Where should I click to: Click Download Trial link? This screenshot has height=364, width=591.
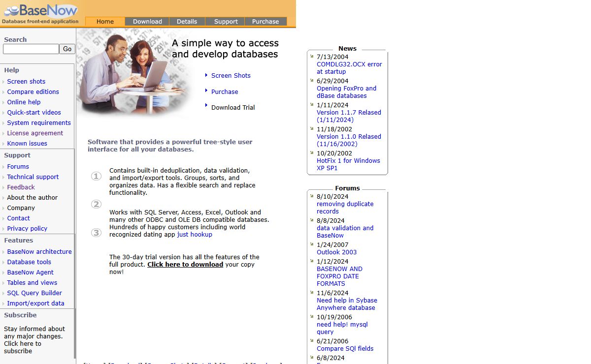(233, 108)
